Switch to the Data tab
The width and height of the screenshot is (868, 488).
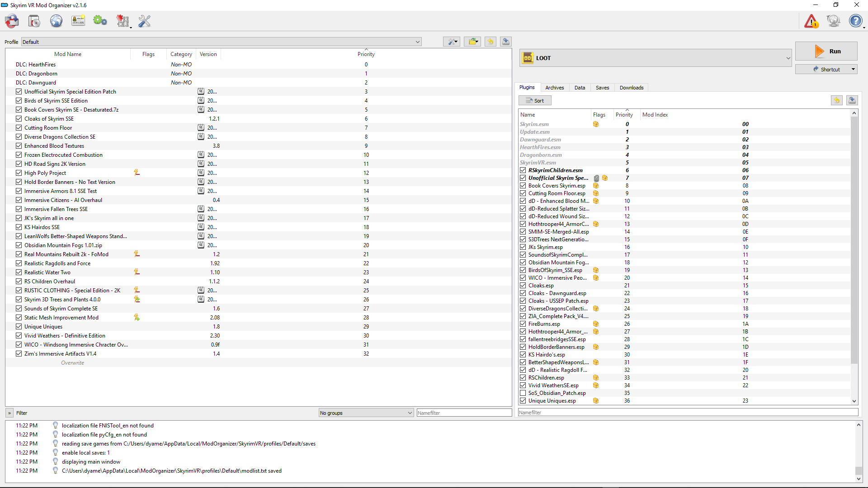[580, 88]
